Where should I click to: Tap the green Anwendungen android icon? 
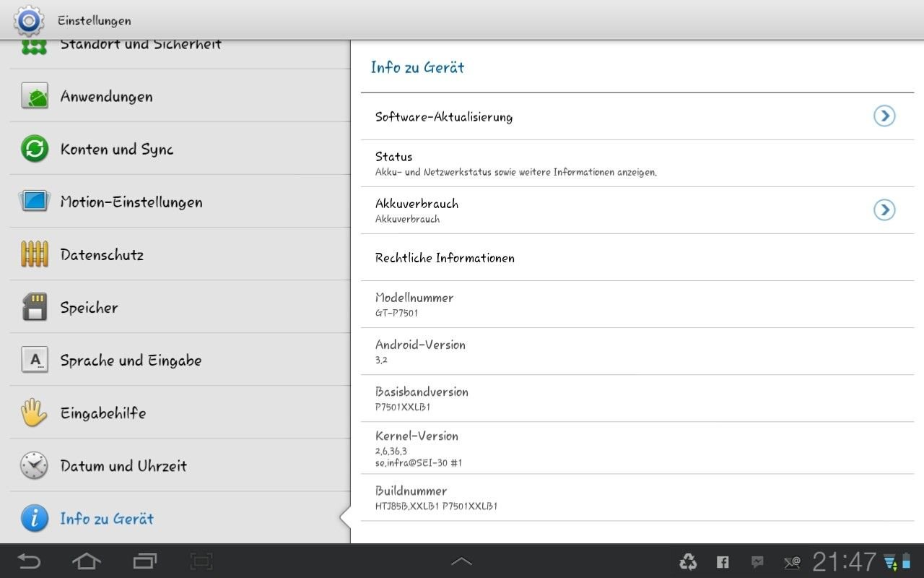(x=34, y=97)
